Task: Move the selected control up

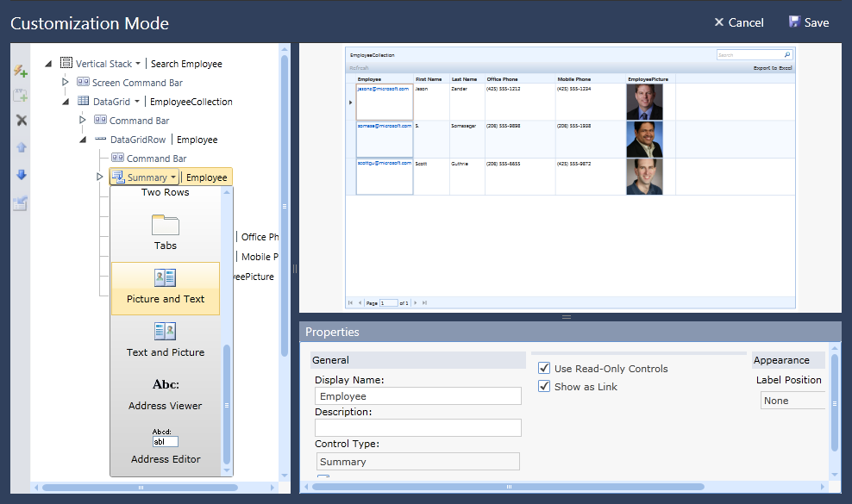Action: [20, 145]
